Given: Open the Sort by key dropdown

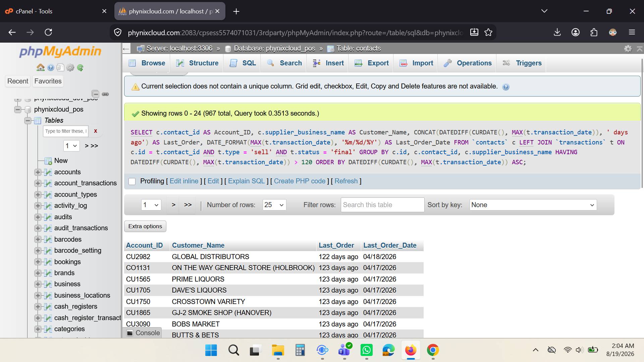Looking at the screenshot, I should (533, 205).
